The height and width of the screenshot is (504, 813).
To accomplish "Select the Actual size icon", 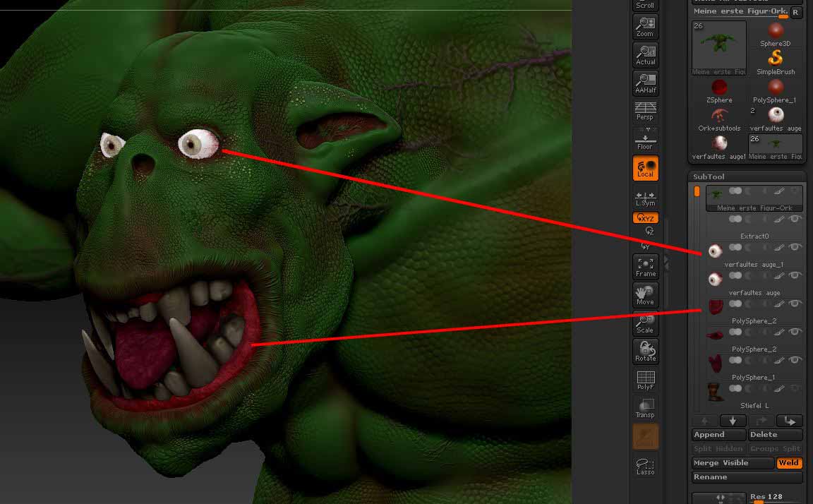I will click(645, 54).
